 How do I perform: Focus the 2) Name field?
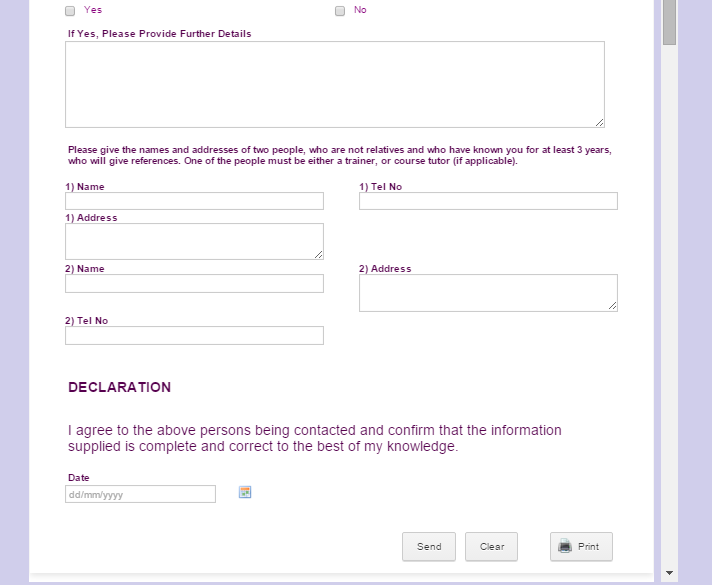point(194,284)
